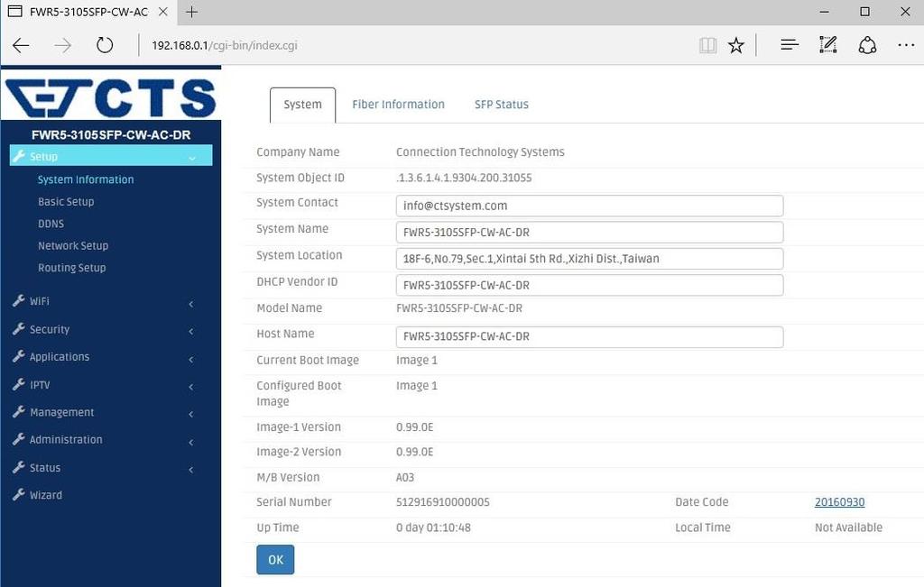Click the Configured Boot Image value
924x587 pixels.
pyautogui.click(x=417, y=386)
